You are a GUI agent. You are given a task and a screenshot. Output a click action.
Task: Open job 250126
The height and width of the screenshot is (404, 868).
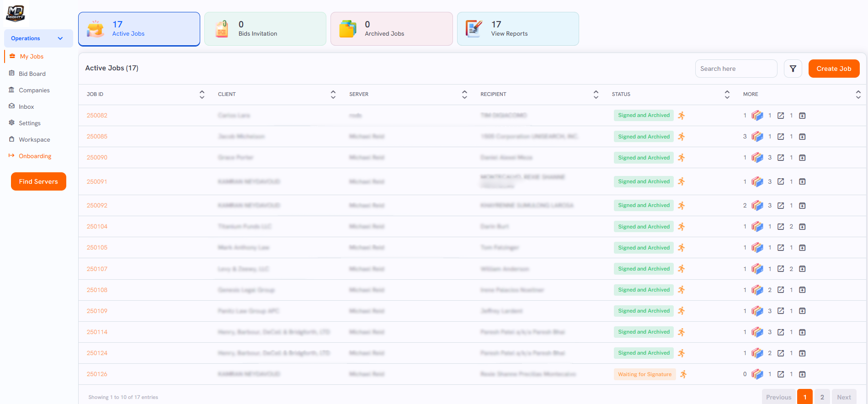(x=97, y=374)
